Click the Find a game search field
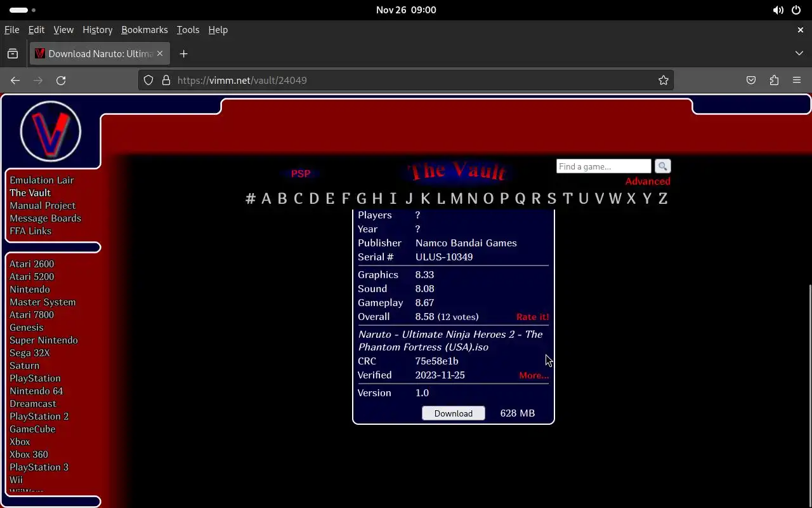 [604, 166]
